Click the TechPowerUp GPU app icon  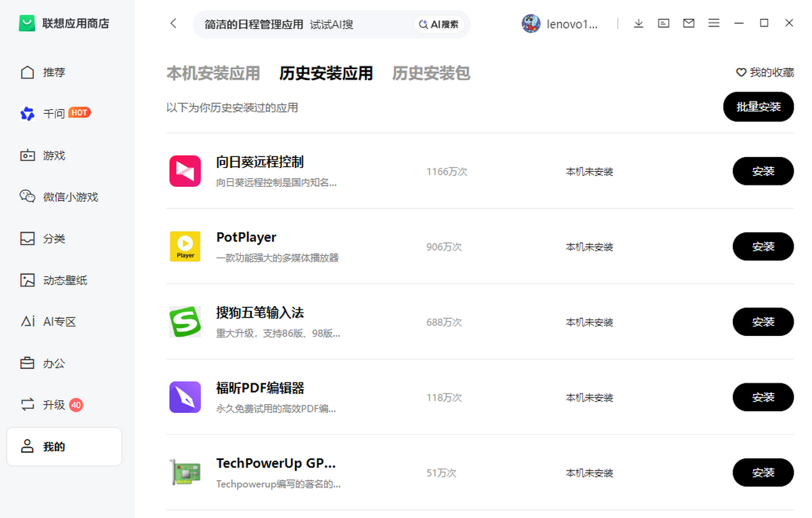185,473
